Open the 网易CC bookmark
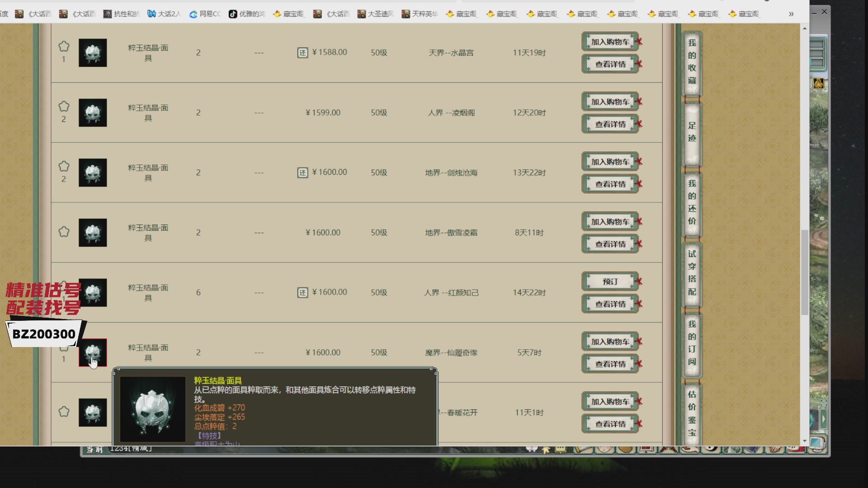This screenshot has height=488, width=868. tap(205, 14)
